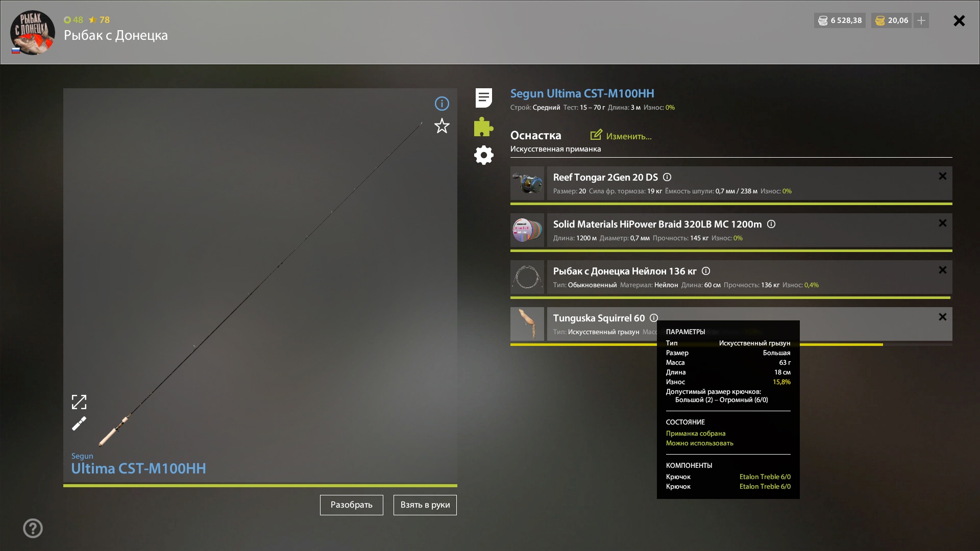Open the gear settings tab
Screen dimensions: 980x551
tap(483, 155)
